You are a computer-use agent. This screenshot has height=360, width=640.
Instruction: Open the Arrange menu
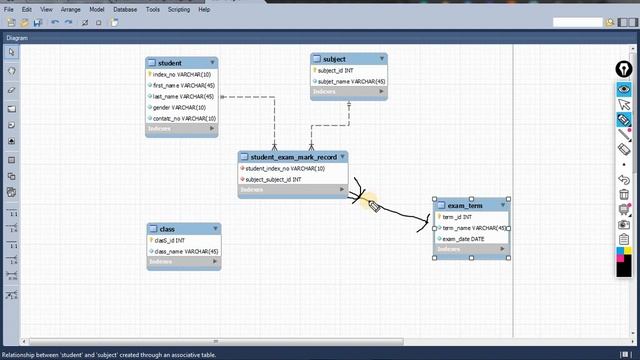70,9
